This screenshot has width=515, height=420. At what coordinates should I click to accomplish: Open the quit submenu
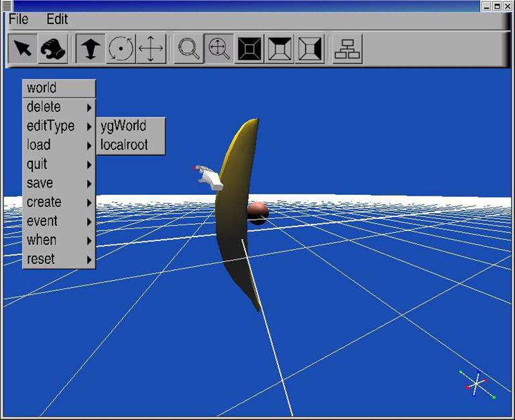coord(59,164)
